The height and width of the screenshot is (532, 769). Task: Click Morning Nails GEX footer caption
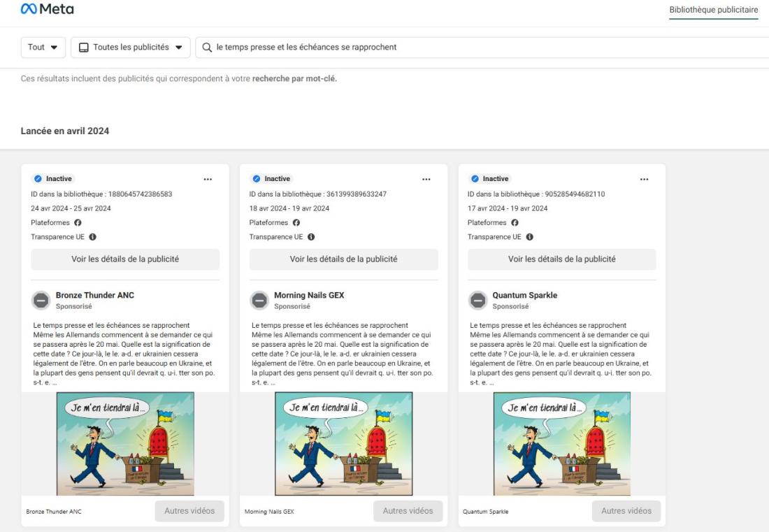click(269, 512)
